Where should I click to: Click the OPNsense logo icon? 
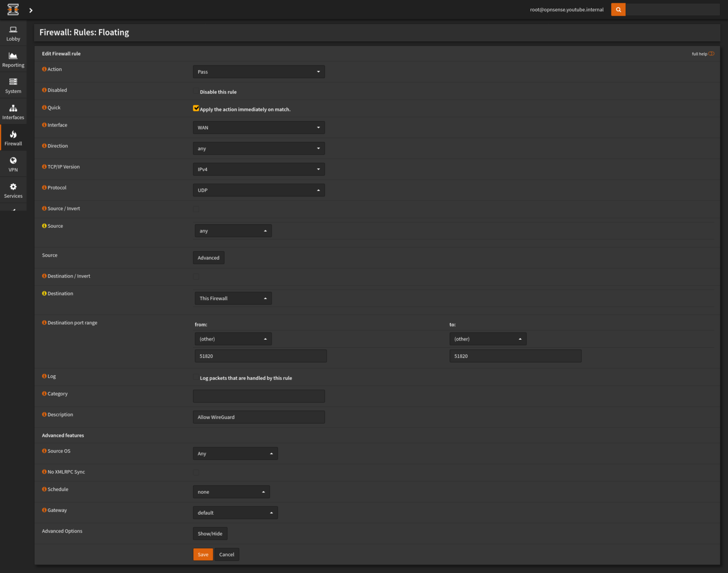13,9
